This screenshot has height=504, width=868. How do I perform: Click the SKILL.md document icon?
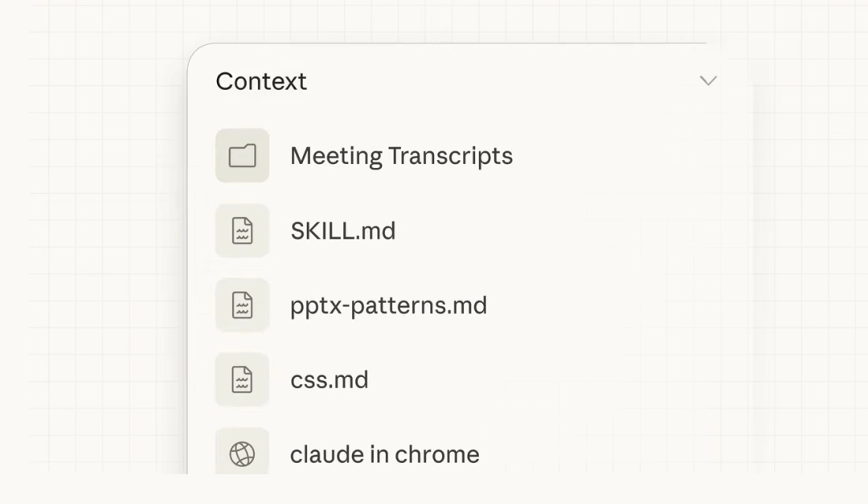click(x=242, y=231)
